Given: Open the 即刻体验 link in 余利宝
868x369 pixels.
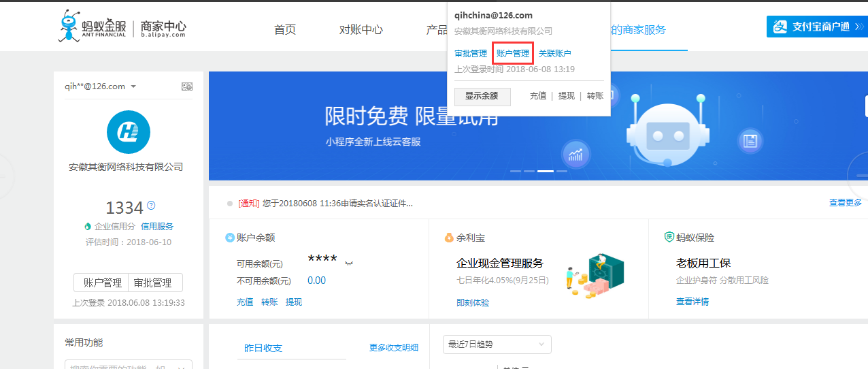Looking at the screenshot, I should 473,303.
